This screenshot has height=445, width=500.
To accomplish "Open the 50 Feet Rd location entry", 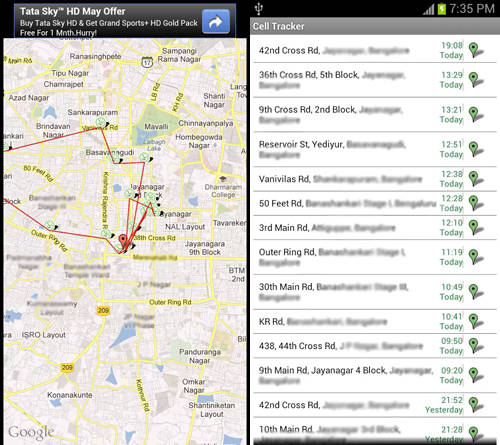I will click(x=375, y=203).
